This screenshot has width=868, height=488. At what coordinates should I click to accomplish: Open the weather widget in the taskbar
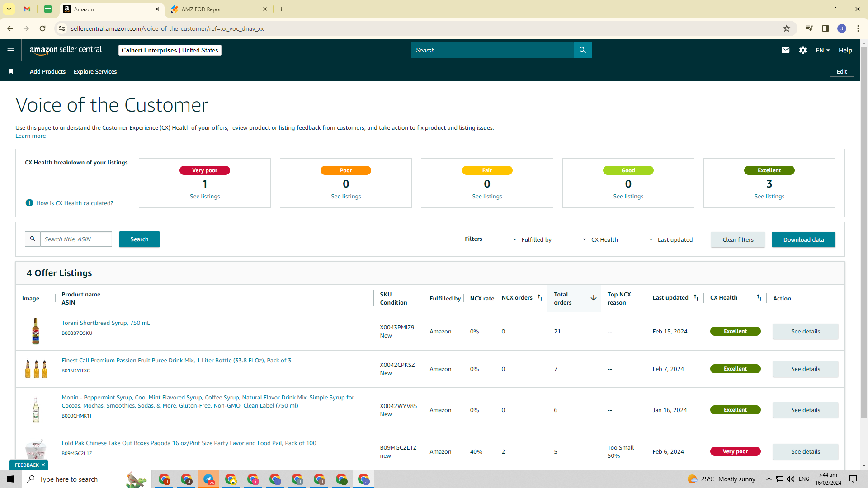[721, 479]
